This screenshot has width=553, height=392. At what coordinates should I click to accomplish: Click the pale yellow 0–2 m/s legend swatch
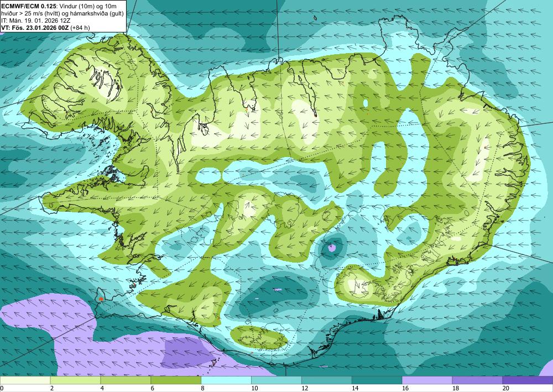[x=25, y=380]
